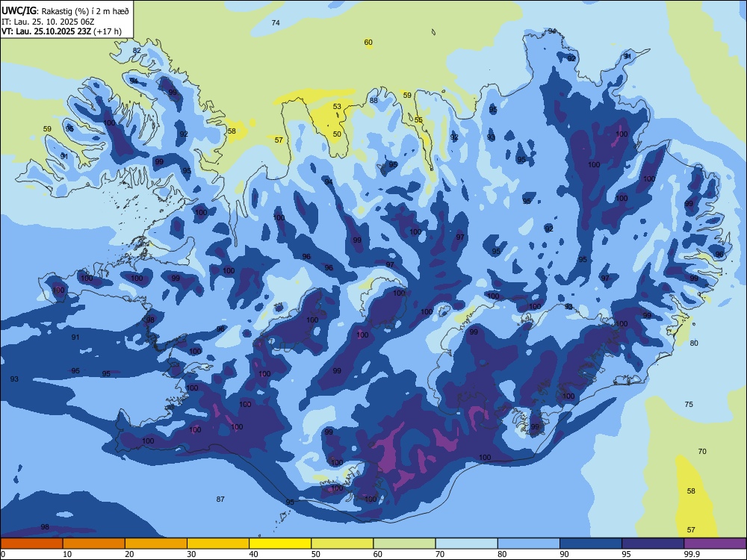Click the orange 10–20 legend swatch
The height and width of the screenshot is (560, 747).
point(94,544)
